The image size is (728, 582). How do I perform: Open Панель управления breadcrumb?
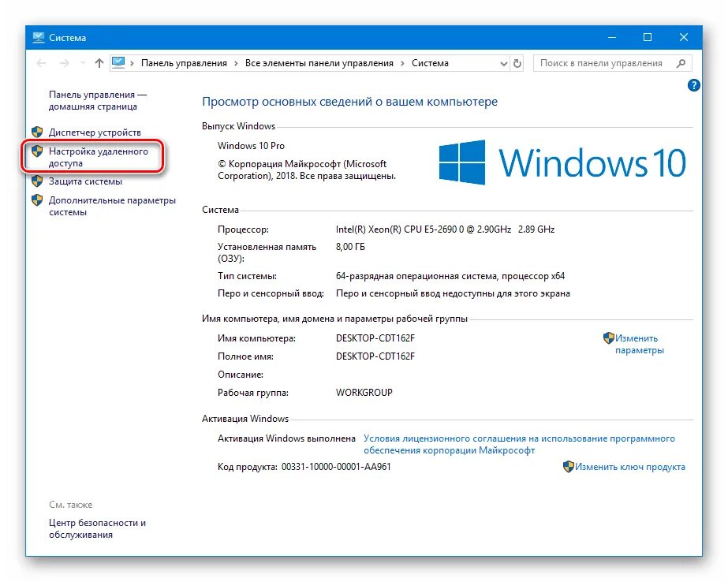click(x=184, y=63)
